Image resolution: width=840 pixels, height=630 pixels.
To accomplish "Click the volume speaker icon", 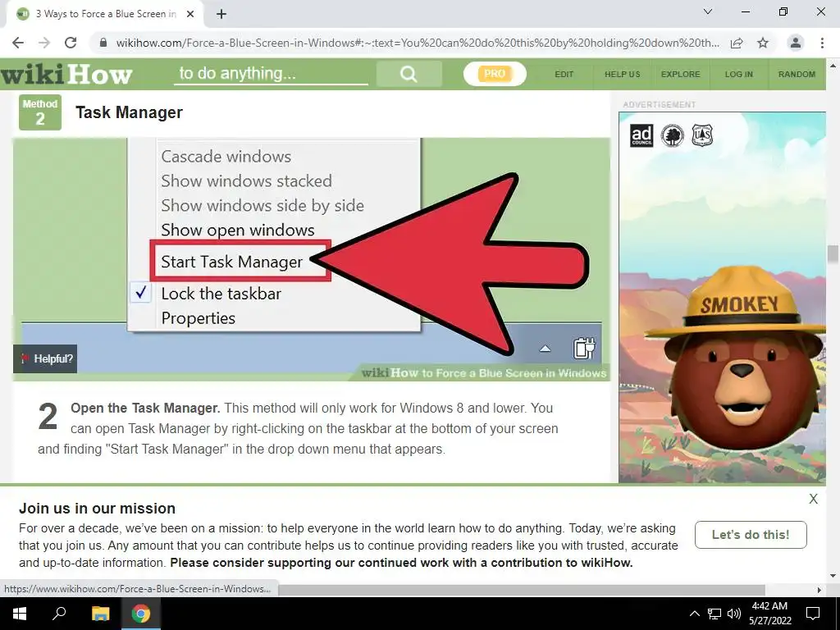I will [734, 614].
